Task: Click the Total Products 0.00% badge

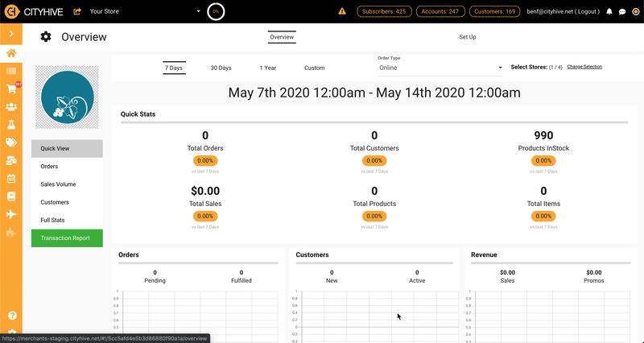Action: pyautogui.click(x=374, y=216)
